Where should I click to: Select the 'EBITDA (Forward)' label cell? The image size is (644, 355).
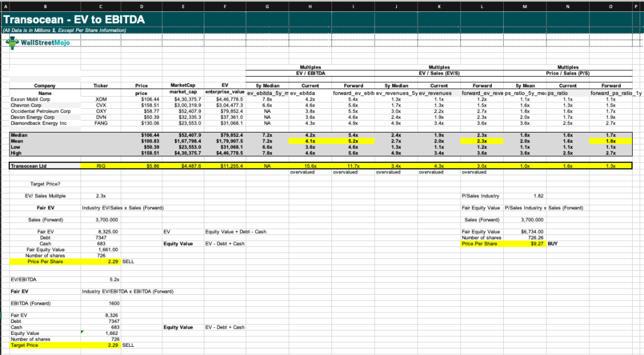[45, 303]
